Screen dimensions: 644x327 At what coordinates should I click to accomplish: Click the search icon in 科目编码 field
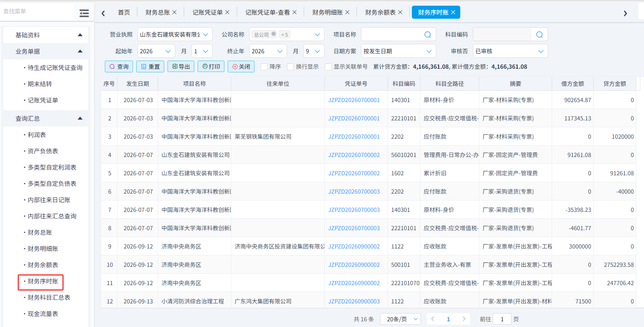[540, 35]
